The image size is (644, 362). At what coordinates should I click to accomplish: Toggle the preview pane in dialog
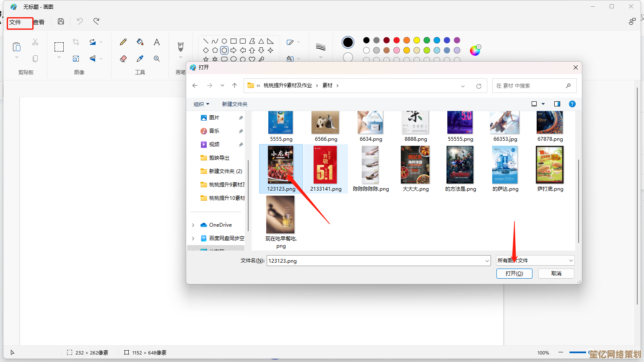(557, 104)
